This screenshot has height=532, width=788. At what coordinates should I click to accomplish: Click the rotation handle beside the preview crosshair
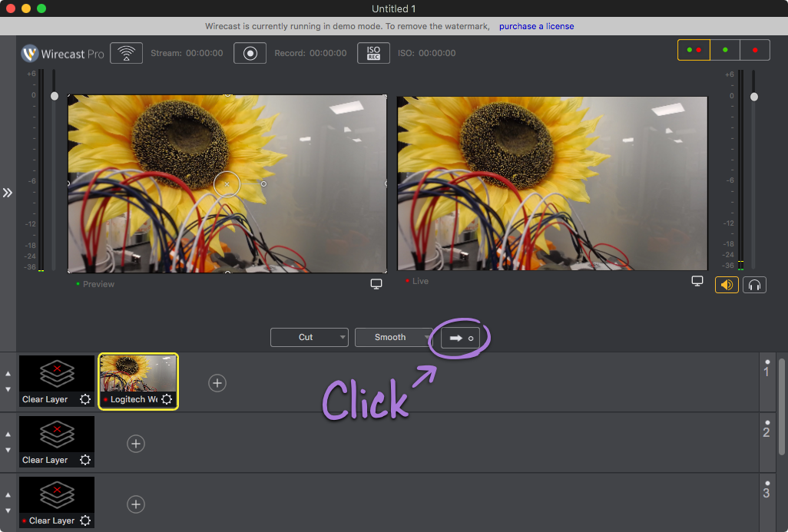tap(263, 184)
